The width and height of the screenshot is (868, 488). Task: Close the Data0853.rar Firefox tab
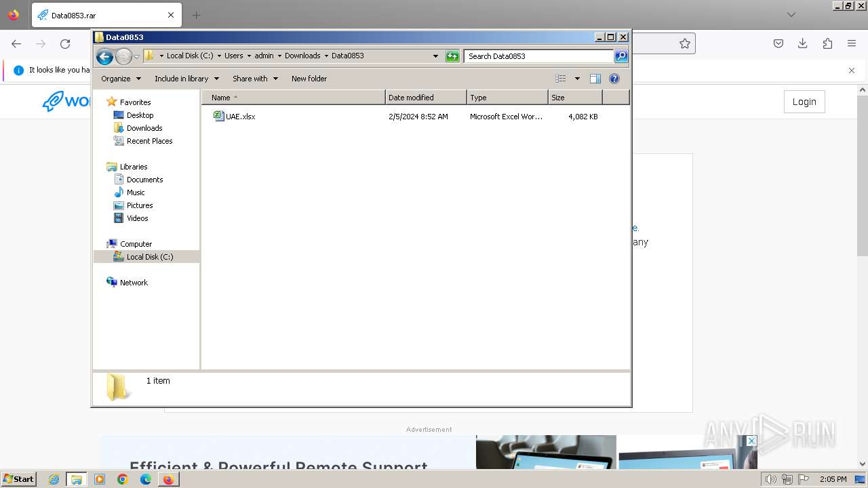click(171, 15)
